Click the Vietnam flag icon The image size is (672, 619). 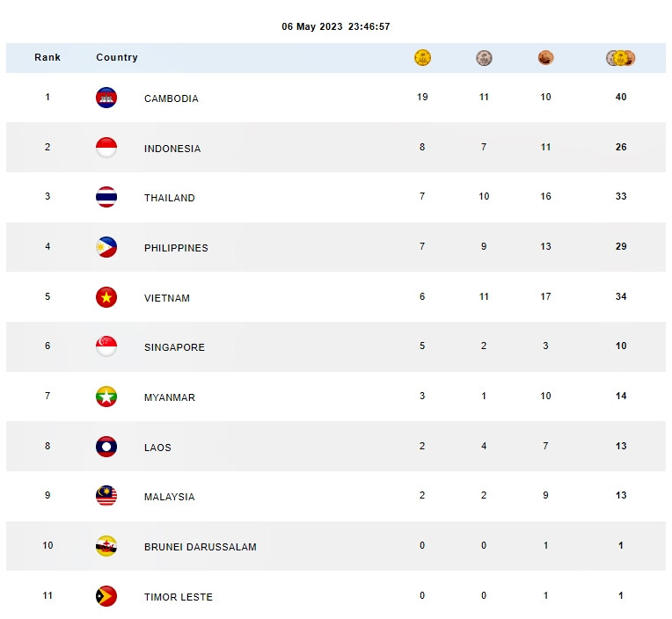point(106,297)
